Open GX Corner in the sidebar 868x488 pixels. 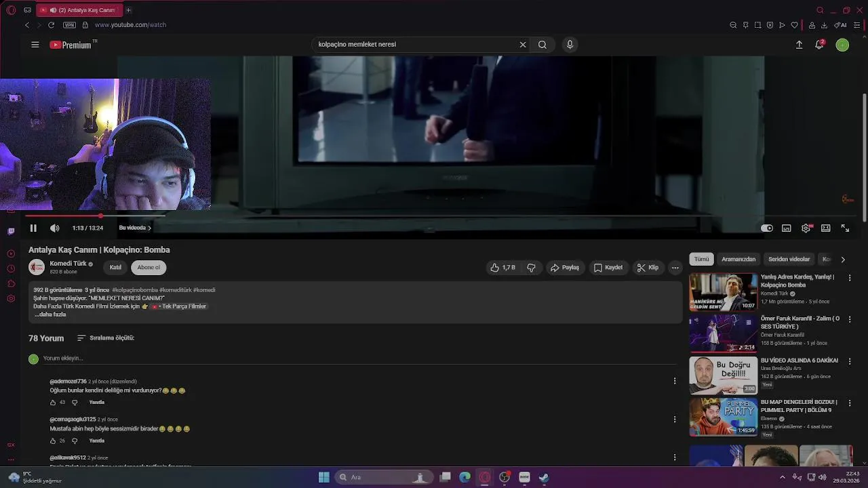click(11, 445)
